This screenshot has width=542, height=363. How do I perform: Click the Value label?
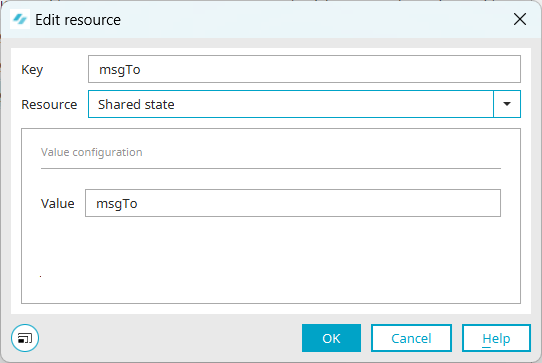[57, 203]
